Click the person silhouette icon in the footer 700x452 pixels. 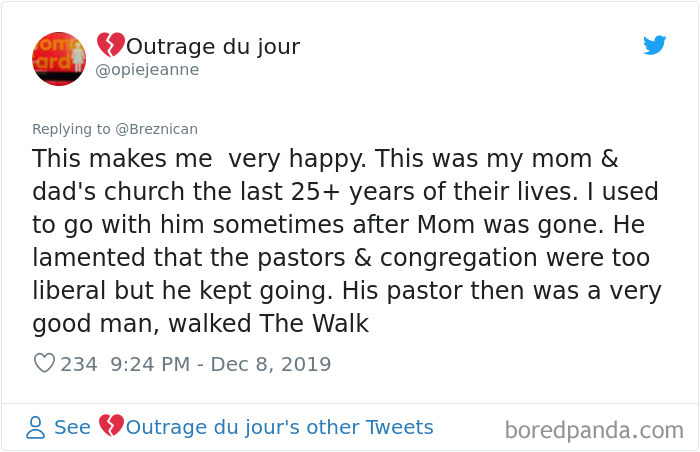click(x=35, y=428)
